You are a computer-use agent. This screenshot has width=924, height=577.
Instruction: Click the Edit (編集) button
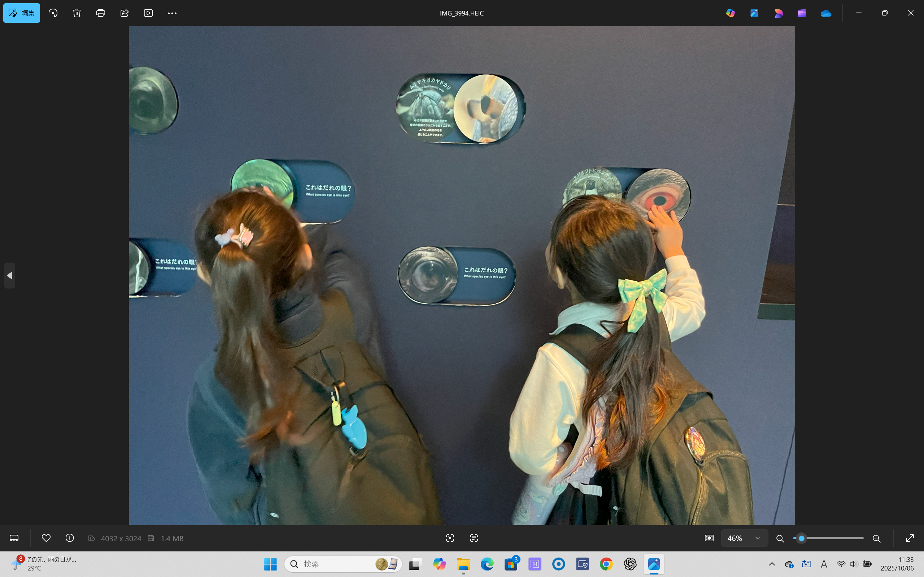pyautogui.click(x=21, y=13)
